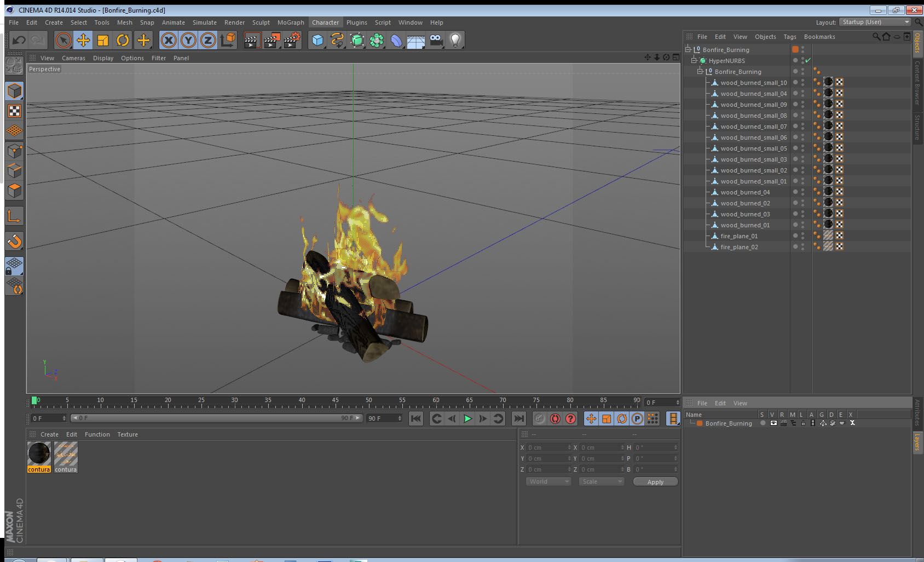
Task: Add a HyperNURBS generator object
Action: tap(357, 40)
